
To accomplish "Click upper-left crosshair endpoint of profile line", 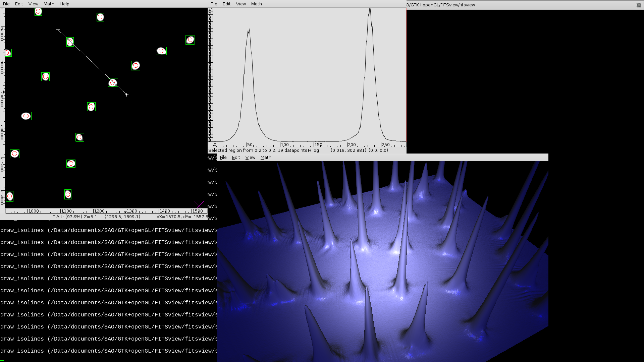I will (x=58, y=30).
